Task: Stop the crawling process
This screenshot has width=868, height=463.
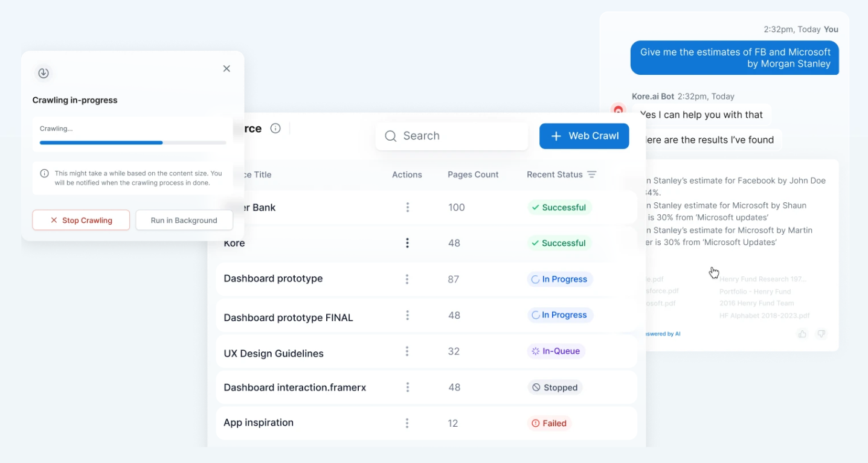Action: pyautogui.click(x=81, y=220)
